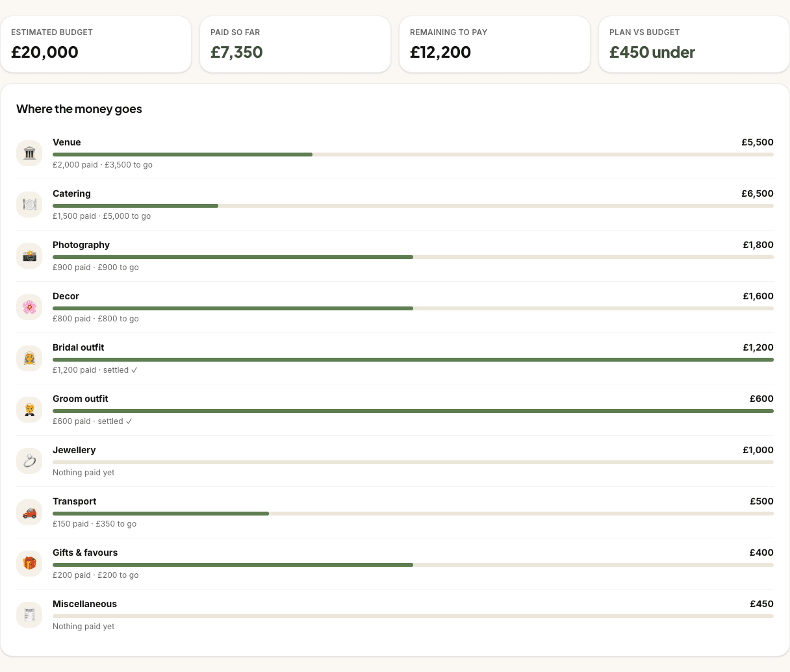Select the Bridal outfit category name

click(78, 347)
